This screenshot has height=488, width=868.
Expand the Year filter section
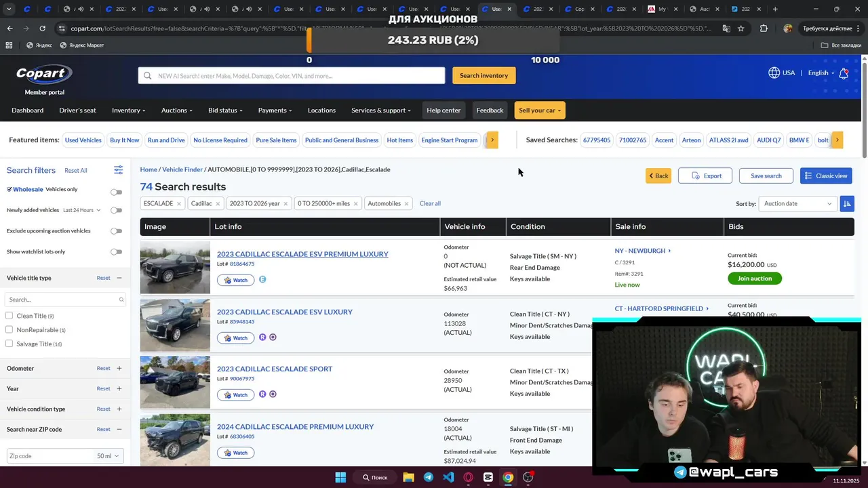point(119,388)
